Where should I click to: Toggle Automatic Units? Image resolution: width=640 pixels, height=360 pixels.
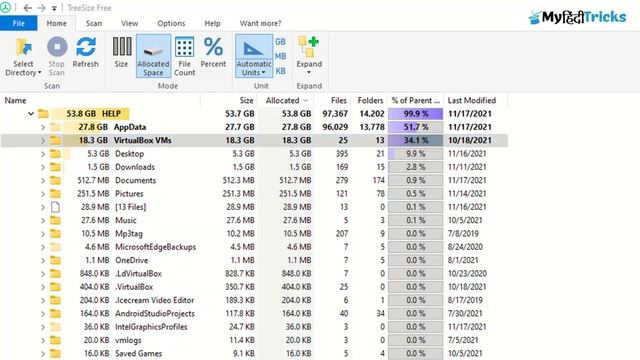[253, 56]
